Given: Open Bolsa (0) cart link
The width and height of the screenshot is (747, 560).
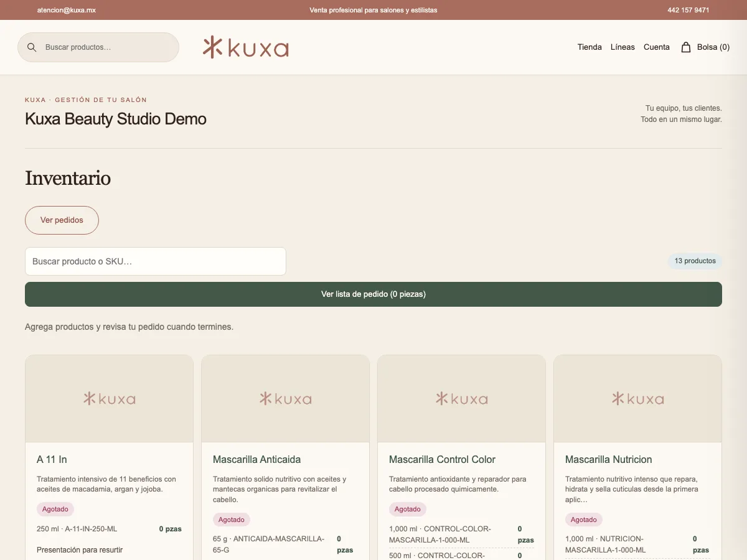Looking at the screenshot, I should (705, 47).
